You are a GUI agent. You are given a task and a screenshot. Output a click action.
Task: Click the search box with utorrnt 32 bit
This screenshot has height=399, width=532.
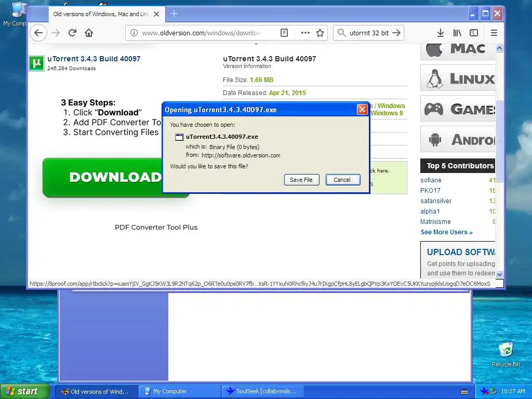[x=369, y=33]
